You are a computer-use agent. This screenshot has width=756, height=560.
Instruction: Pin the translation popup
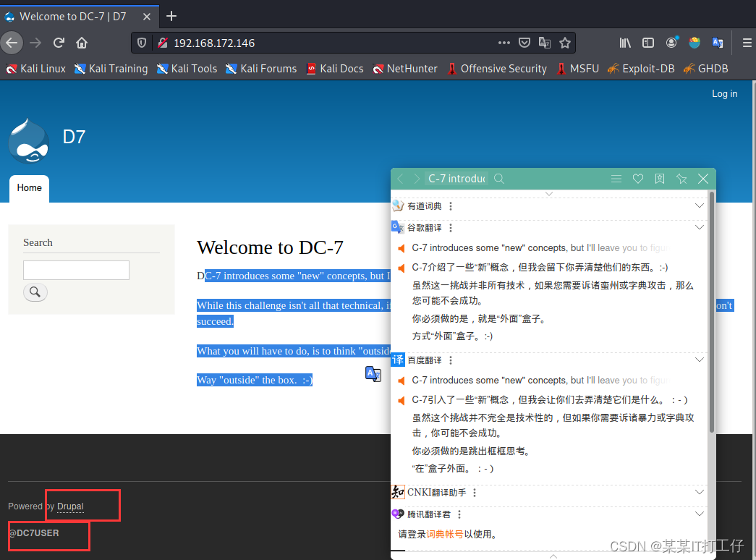(681, 179)
